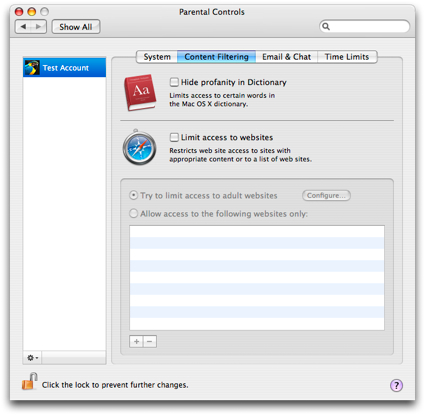The image size is (425, 415).
Task: Open help with the purple question mark
Action: (x=396, y=386)
